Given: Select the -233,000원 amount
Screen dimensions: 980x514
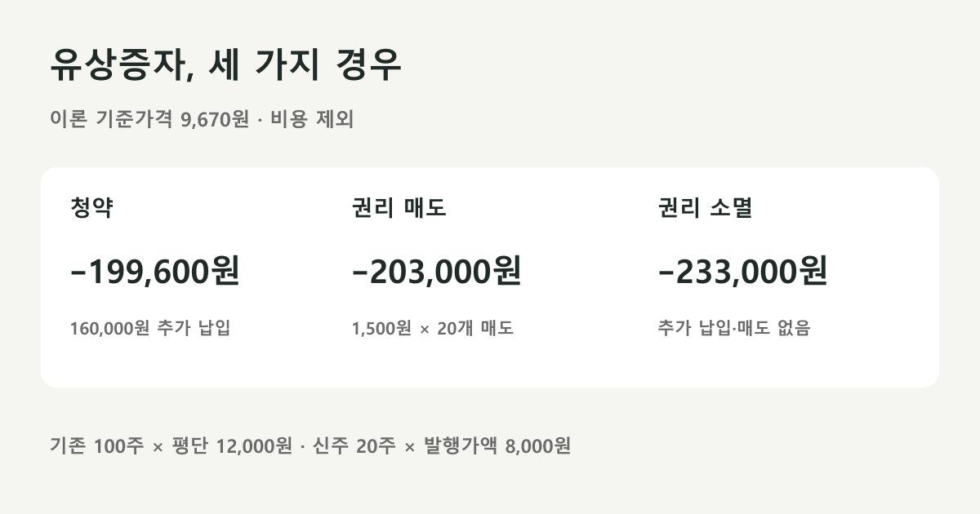Looking at the screenshot, I should point(742,272).
